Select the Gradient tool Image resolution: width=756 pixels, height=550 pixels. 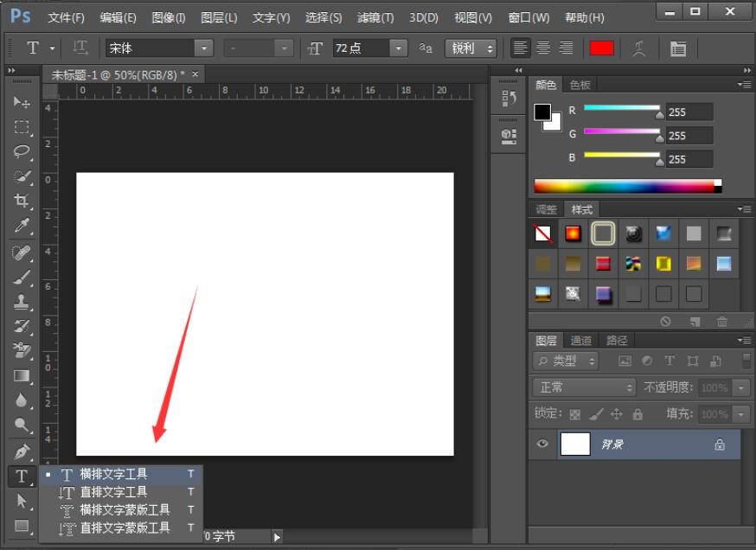pyautogui.click(x=22, y=375)
